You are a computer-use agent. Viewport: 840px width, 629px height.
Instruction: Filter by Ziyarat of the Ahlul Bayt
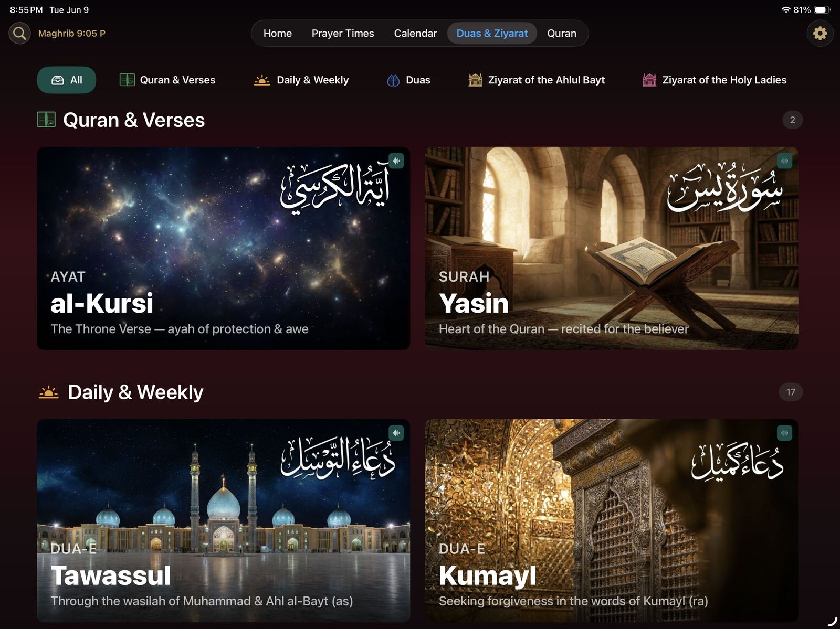(537, 80)
